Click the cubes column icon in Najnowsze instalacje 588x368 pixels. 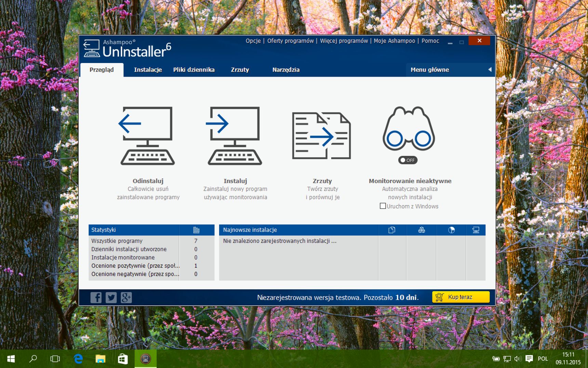(x=422, y=230)
